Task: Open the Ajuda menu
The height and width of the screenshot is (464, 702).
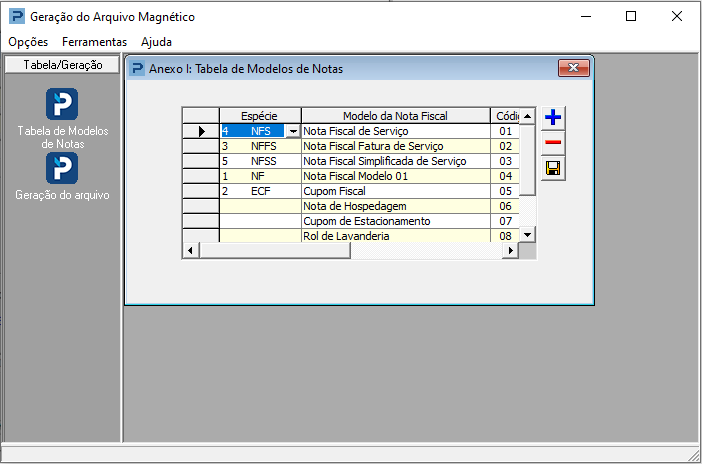Action: (156, 42)
